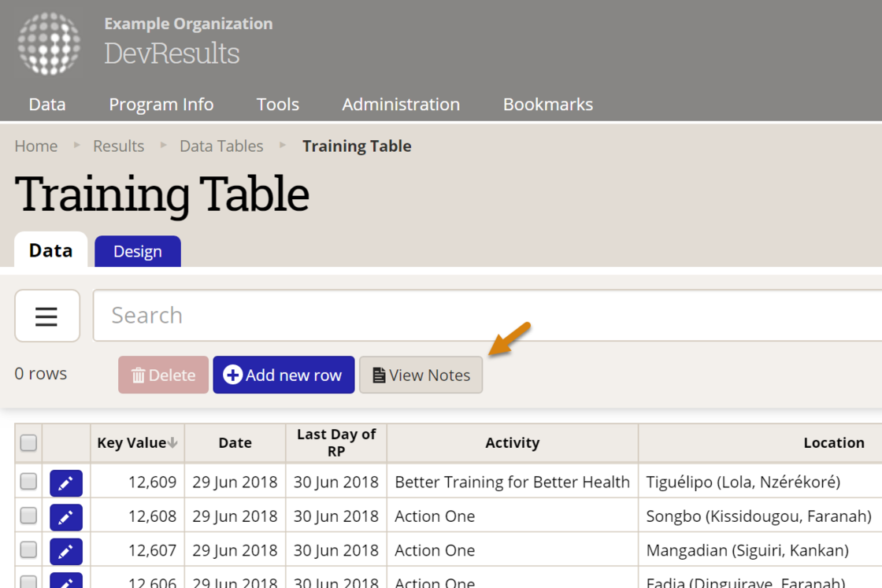This screenshot has height=588, width=882.
Task: Click the Key Value sort arrow
Action: point(172,443)
